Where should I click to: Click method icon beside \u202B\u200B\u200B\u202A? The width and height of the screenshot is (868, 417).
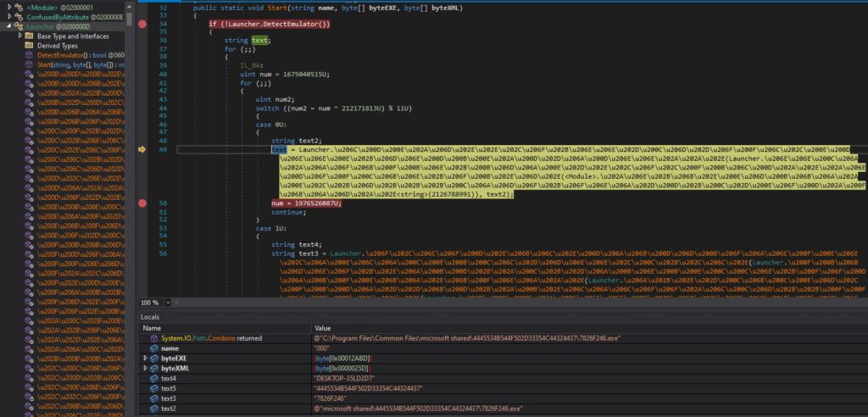(30, 359)
